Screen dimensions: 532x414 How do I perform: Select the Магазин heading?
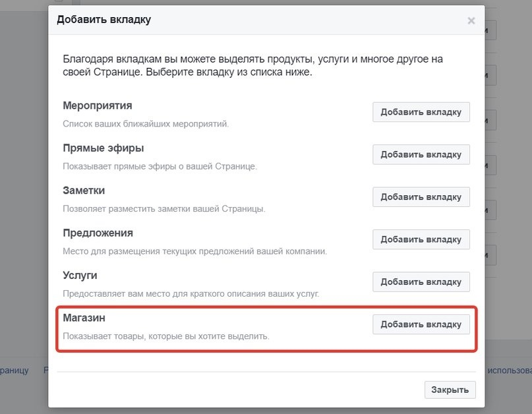(x=84, y=318)
